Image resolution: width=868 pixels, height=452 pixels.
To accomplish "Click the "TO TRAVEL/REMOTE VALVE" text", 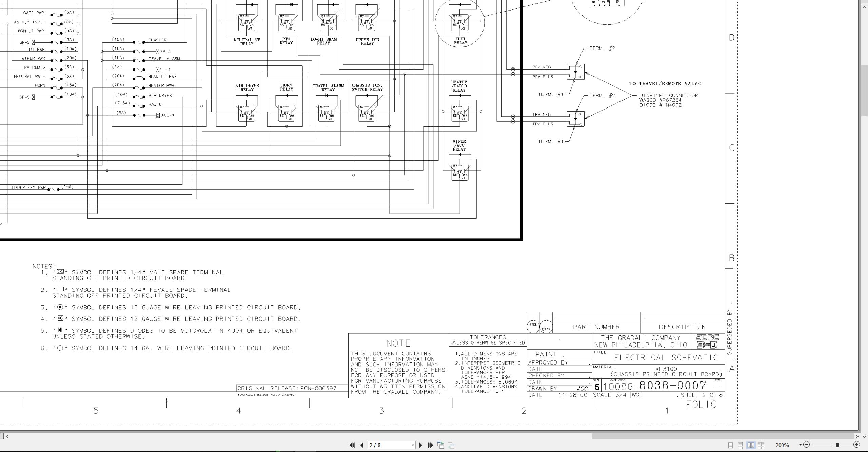I will click(x=665, y=83).
